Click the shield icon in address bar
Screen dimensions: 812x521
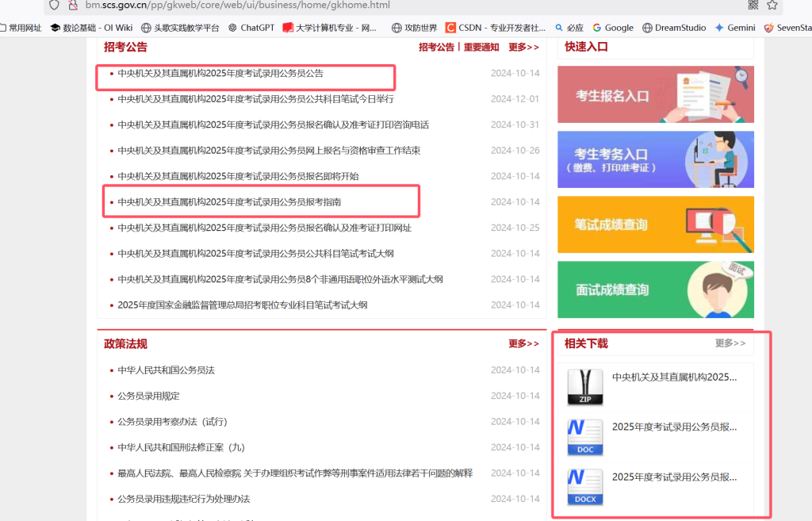click(x=55, y=6)
